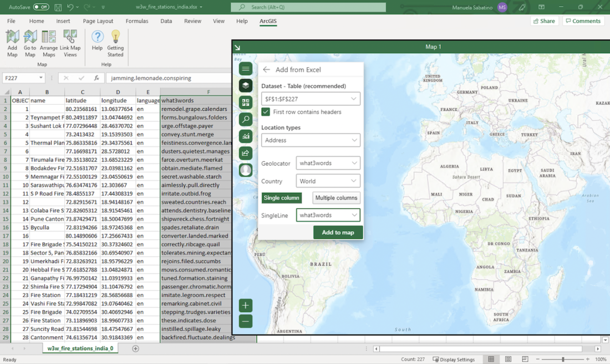Open the SingleLine what3words dropdown
Image resolution: width=610 pixels, height=364 pixels.
click(x=328, y=215)
